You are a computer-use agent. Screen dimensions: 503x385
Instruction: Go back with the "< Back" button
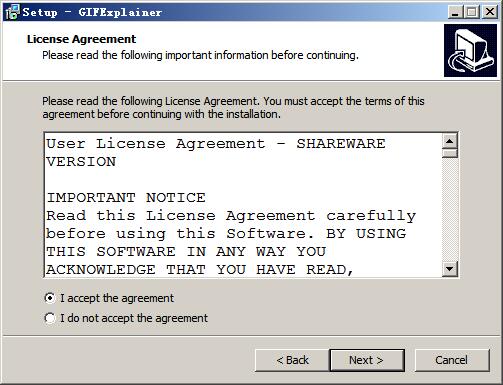point(292,360)
